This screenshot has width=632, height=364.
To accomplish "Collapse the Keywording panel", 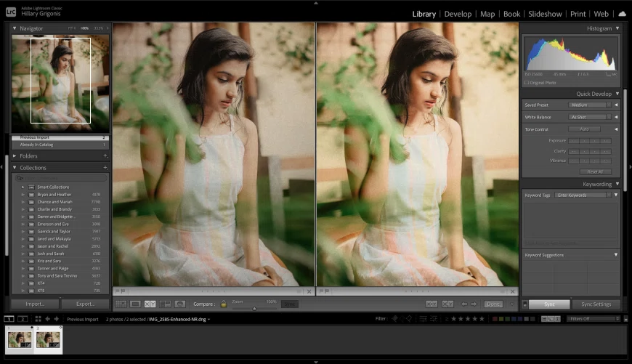I will tap(617, 184).
